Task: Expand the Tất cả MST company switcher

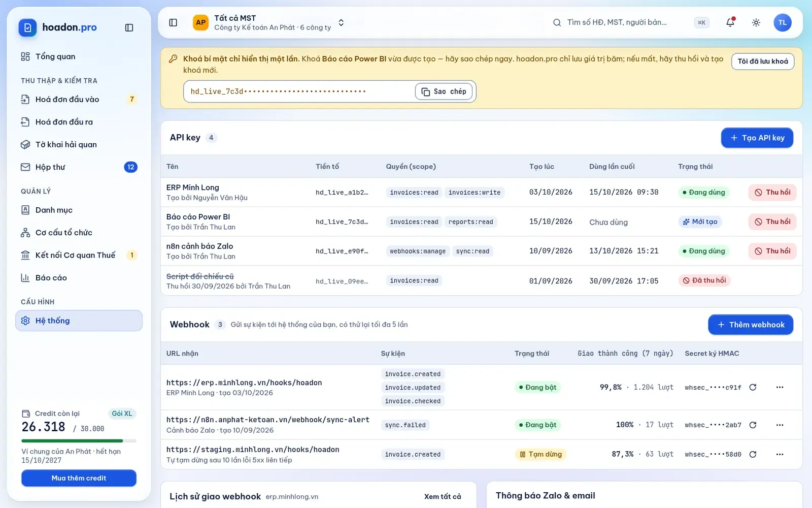Action: 269,22
